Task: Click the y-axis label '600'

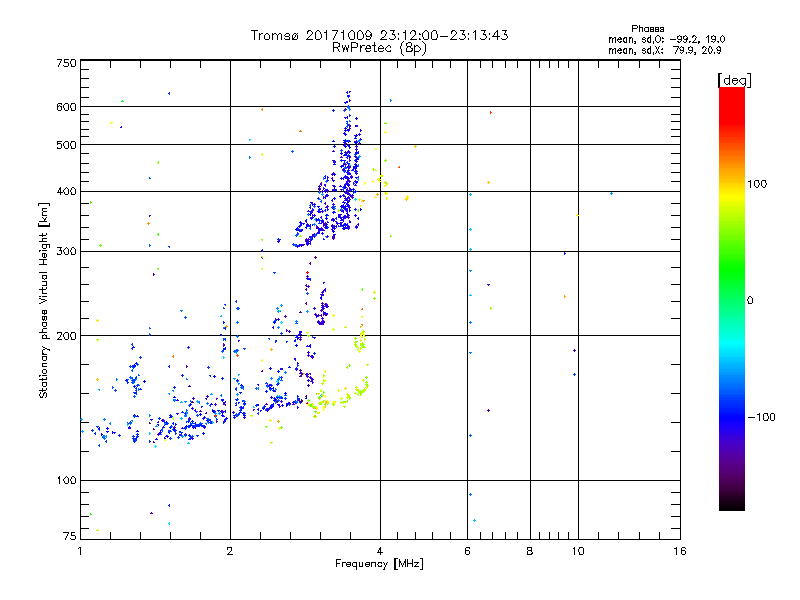Action: click(66, 107)
